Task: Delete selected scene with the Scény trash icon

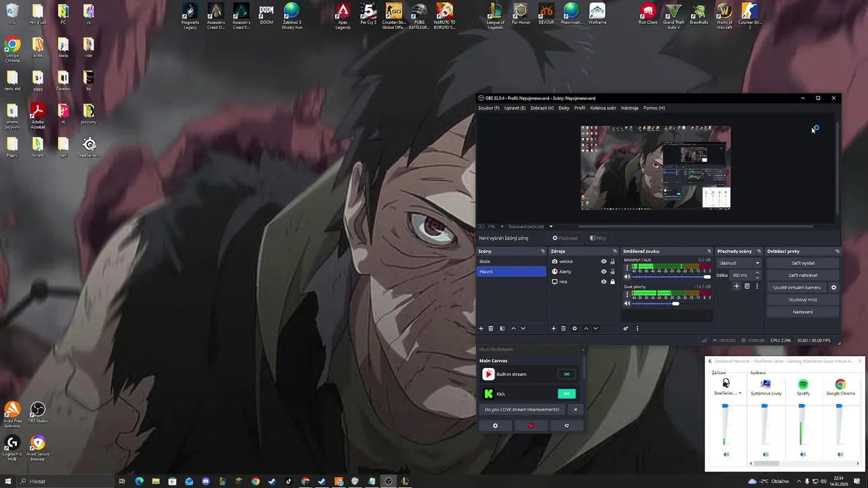Action: coord(491,329)
